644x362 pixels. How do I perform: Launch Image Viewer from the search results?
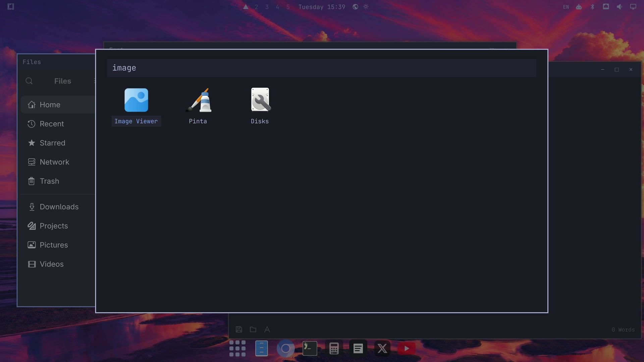click(x=136, y=106)
